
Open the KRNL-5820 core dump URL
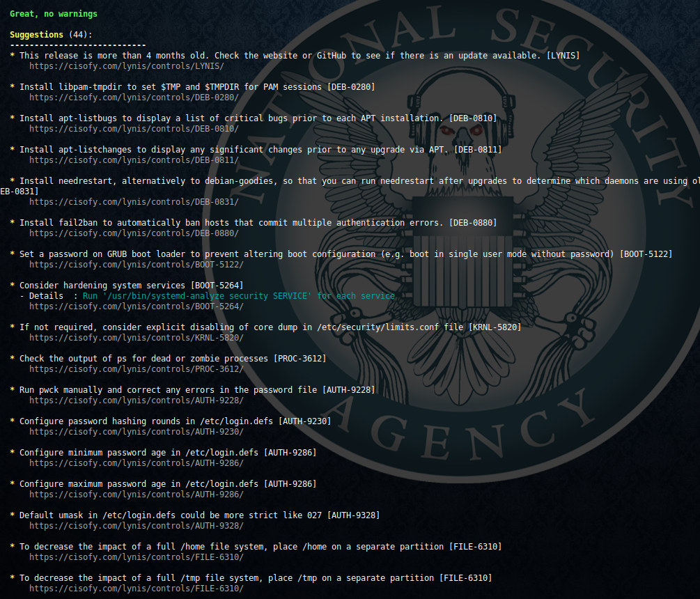[136, 338]
